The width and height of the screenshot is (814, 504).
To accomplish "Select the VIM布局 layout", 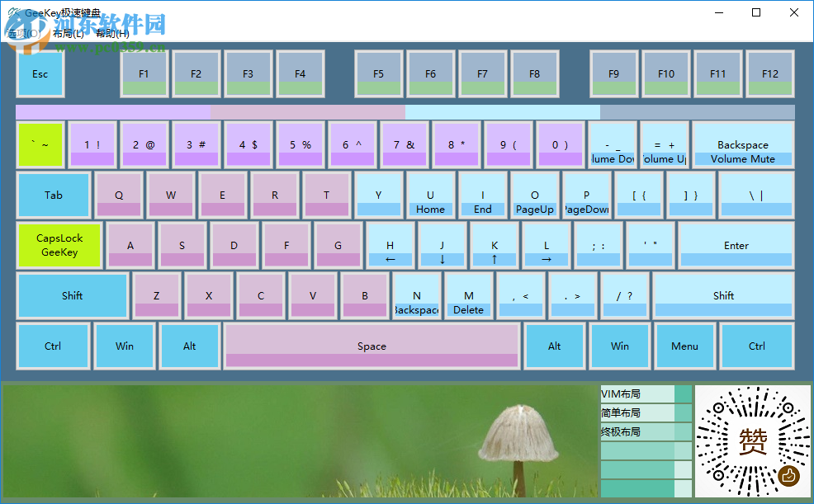I will click(646, 394).
